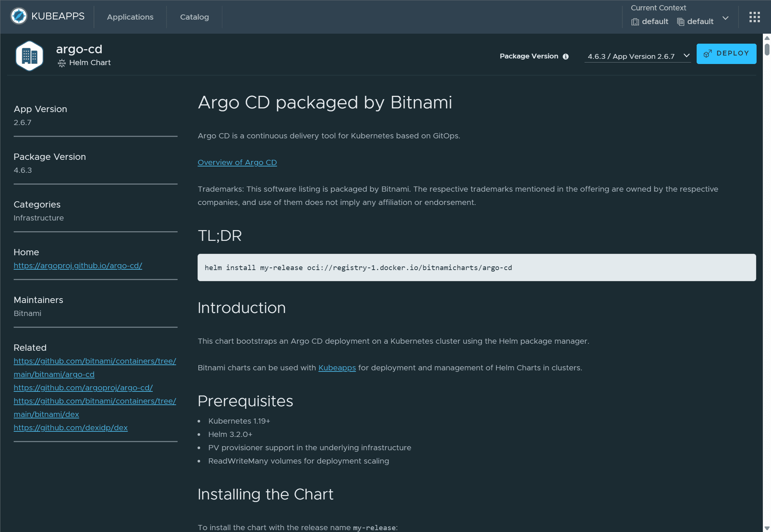Click the argo-cd package building icon
This screenshot has width=771, height=532.
30,56
